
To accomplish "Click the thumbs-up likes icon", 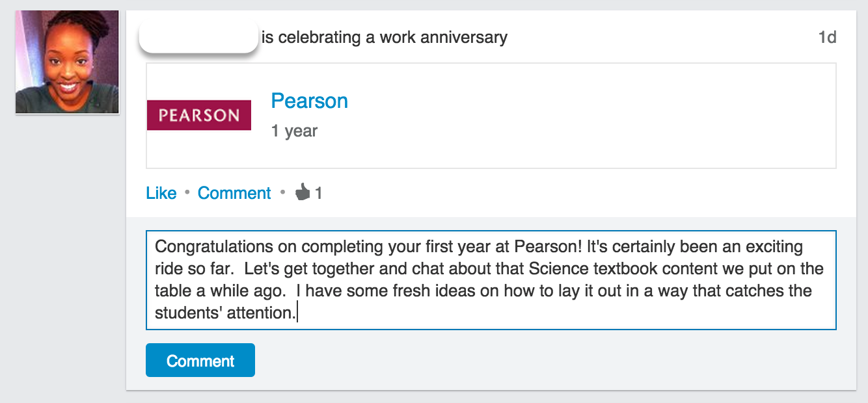I will pyautogui.click(x=303, y=192).
